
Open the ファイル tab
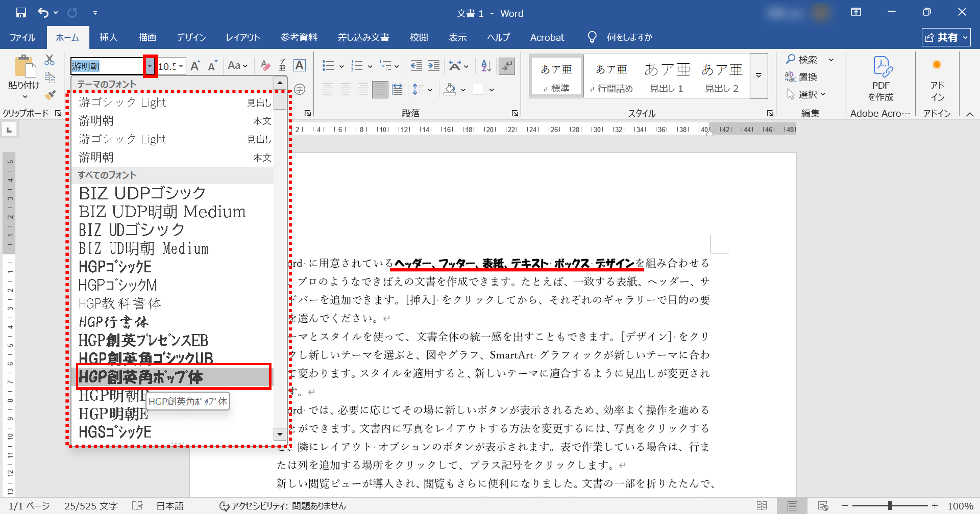point(22,37)
